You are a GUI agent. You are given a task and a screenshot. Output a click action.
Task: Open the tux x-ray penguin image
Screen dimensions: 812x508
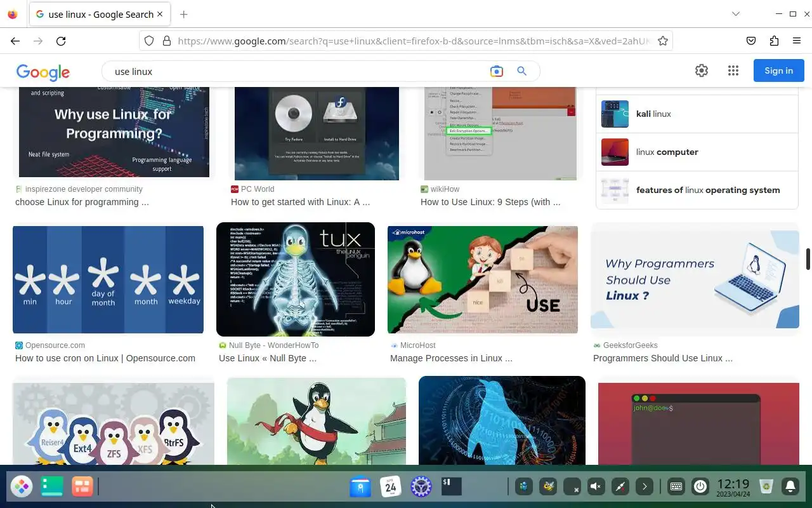coord(296,279)
